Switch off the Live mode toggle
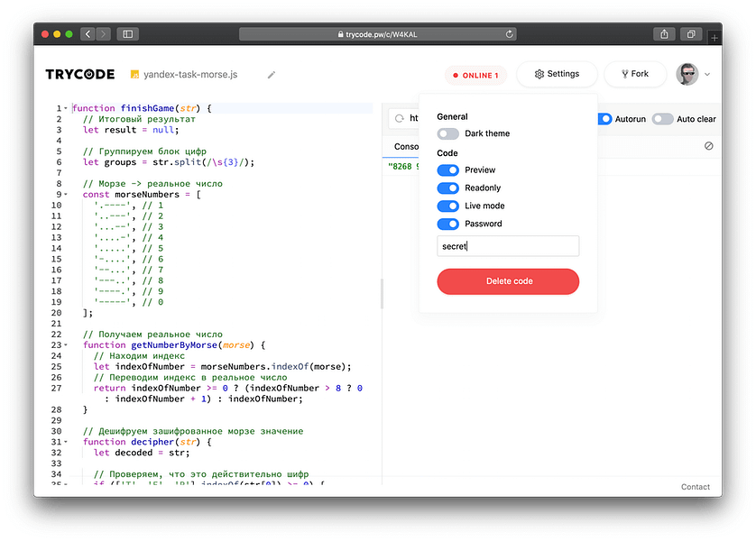 tap(447, 206)
